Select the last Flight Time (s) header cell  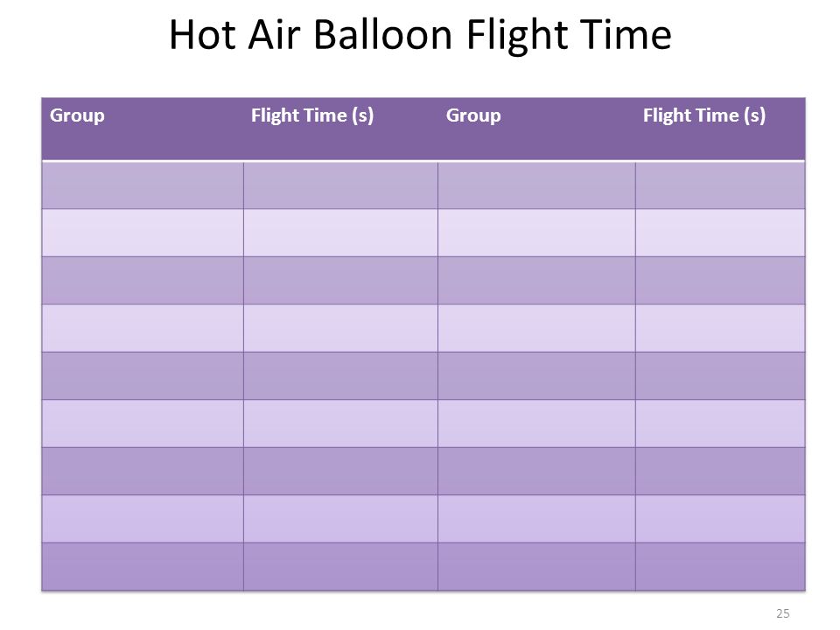[x=720, y=129]
